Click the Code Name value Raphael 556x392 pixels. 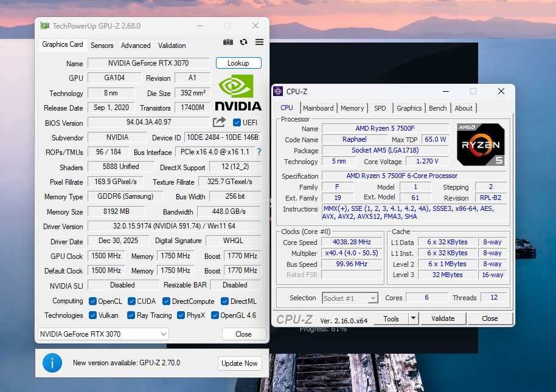[355, 139]
